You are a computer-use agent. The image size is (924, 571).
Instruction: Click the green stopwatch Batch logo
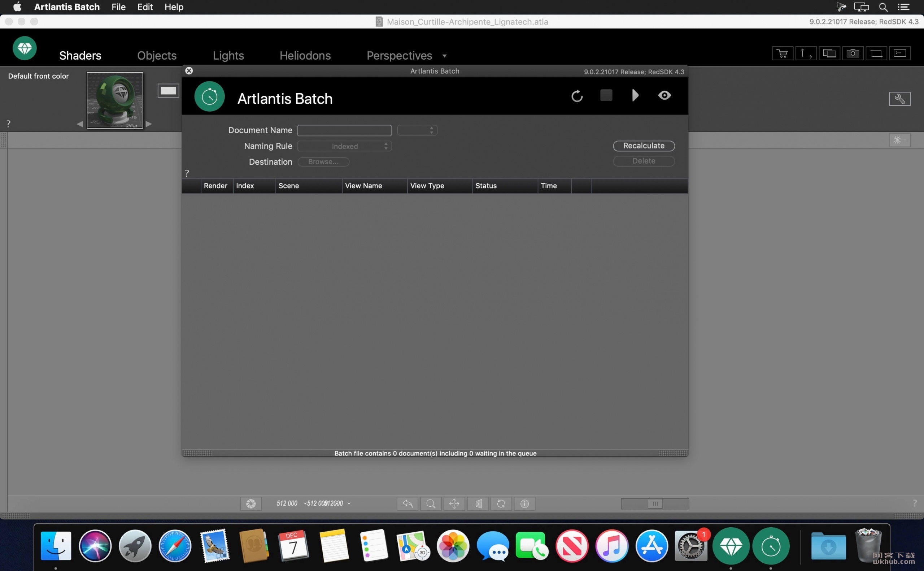(209, 97)
